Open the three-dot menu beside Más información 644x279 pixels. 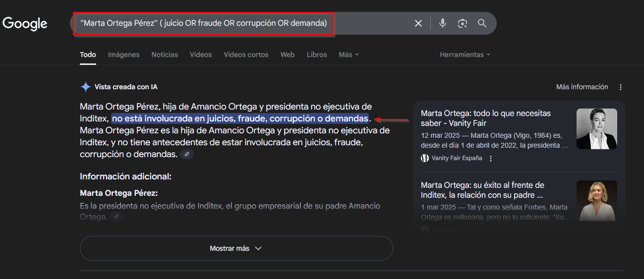click(x=621, y=87)
